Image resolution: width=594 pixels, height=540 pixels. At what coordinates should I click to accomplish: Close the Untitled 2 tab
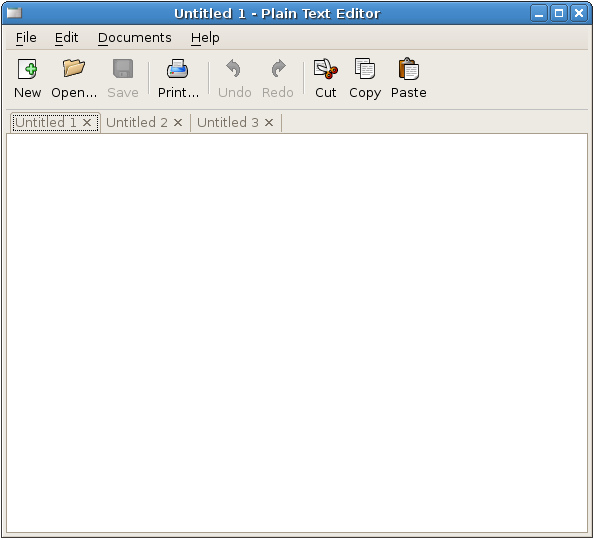pyautogui.click(x=178, y=122)
